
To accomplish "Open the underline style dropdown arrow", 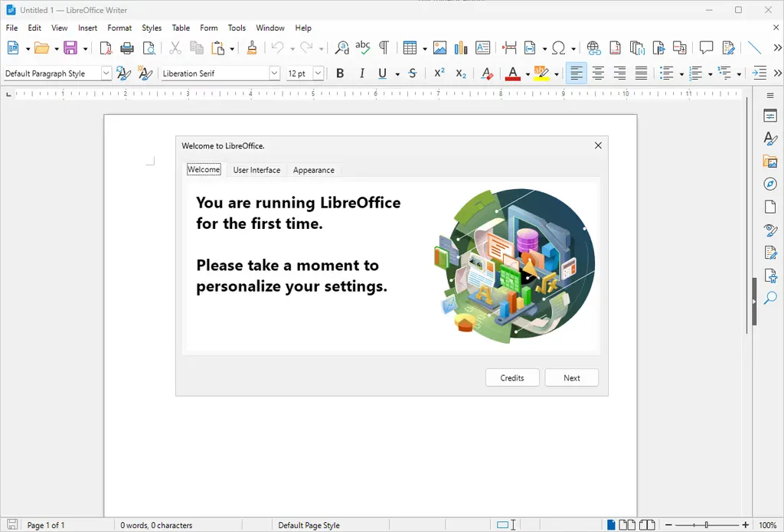I will [x=397, y=74].
